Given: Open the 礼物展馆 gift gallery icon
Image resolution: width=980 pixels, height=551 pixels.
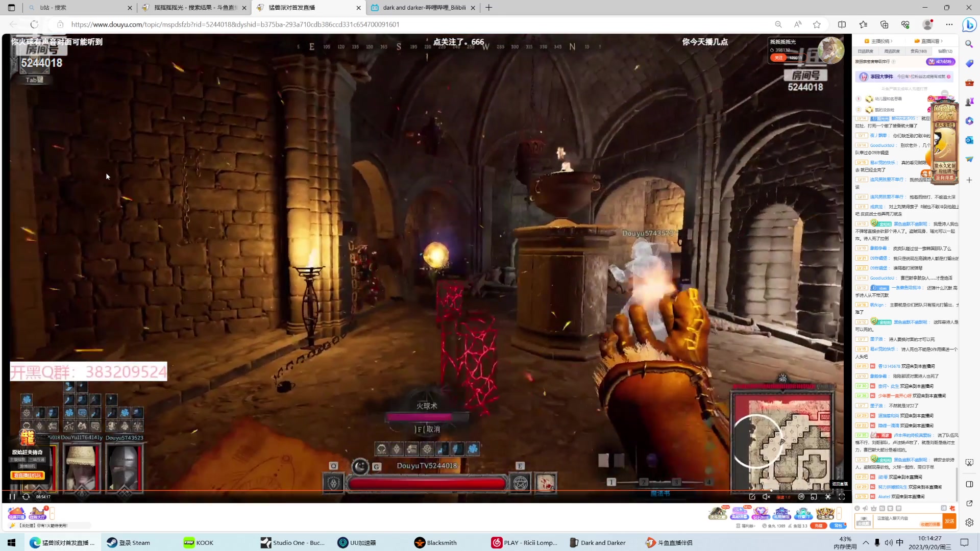Looking at the screenshot, I should click(x=781, y=513).
